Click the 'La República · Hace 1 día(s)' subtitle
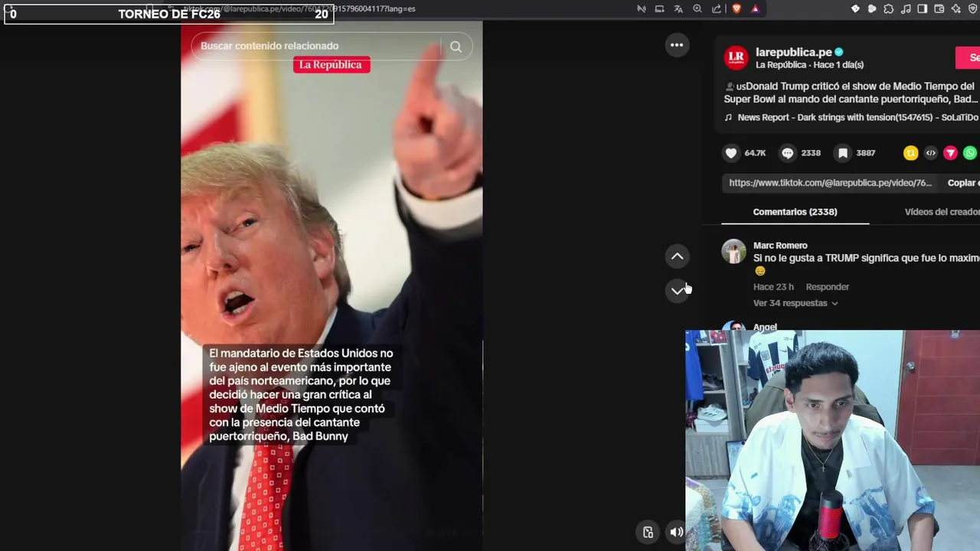The image size is (980, 551). point(809,65)
